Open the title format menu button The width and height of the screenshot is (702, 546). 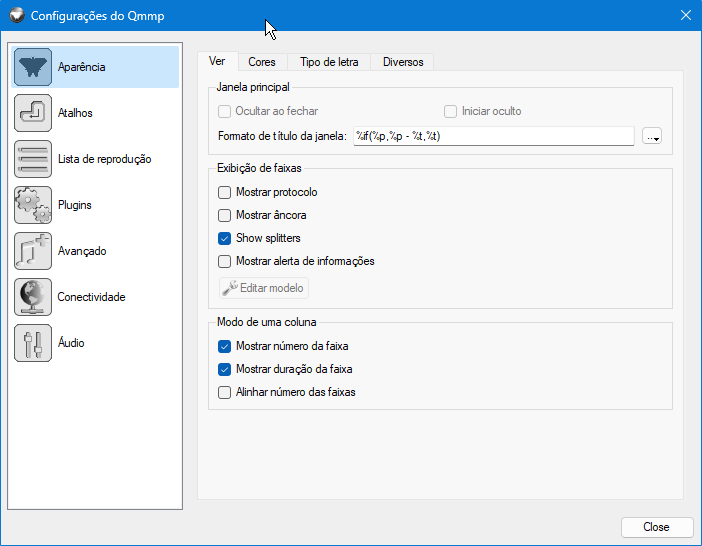[x=652, y=136]
